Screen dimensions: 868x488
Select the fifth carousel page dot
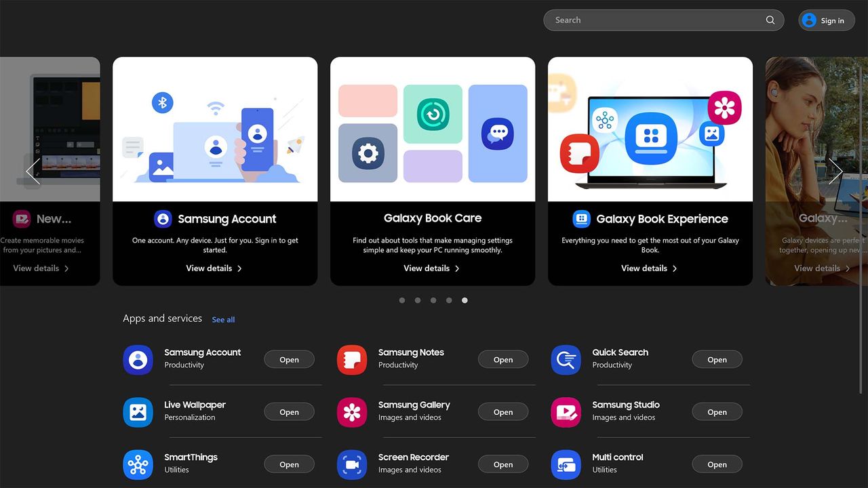[x=465, y=300]
